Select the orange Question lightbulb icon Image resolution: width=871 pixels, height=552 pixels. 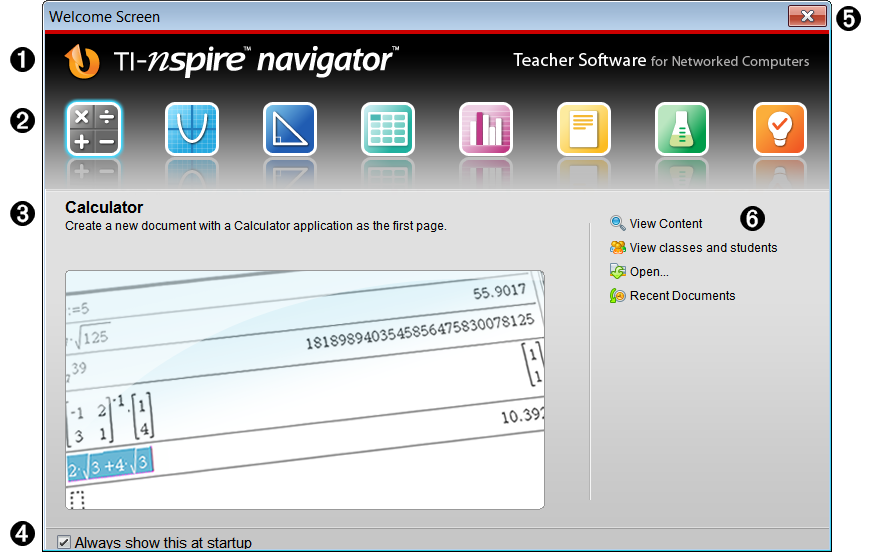click(x=779, y=130)
